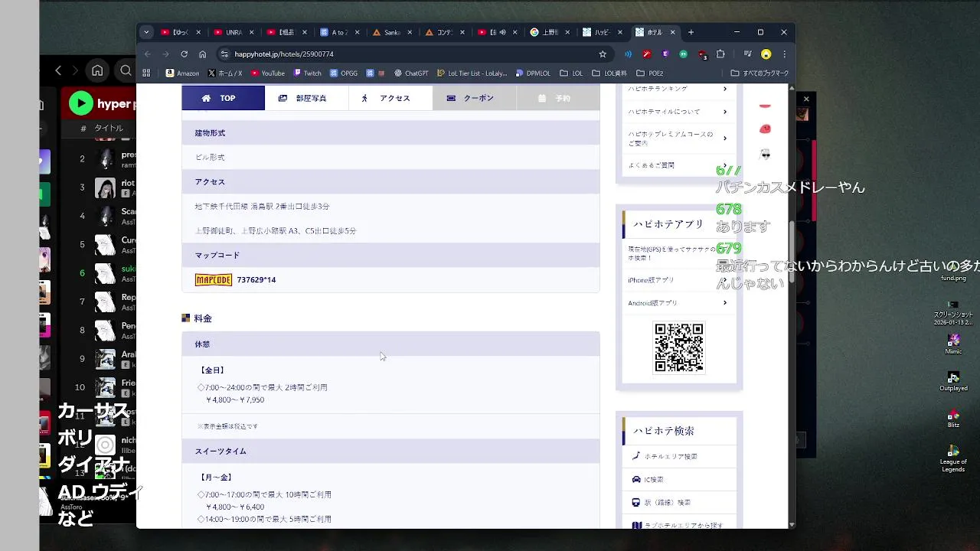This screenshot has width=980, height=551.
Task: Expand the LOL資料 bookmarks folder
Action: (x=609, y=73)
